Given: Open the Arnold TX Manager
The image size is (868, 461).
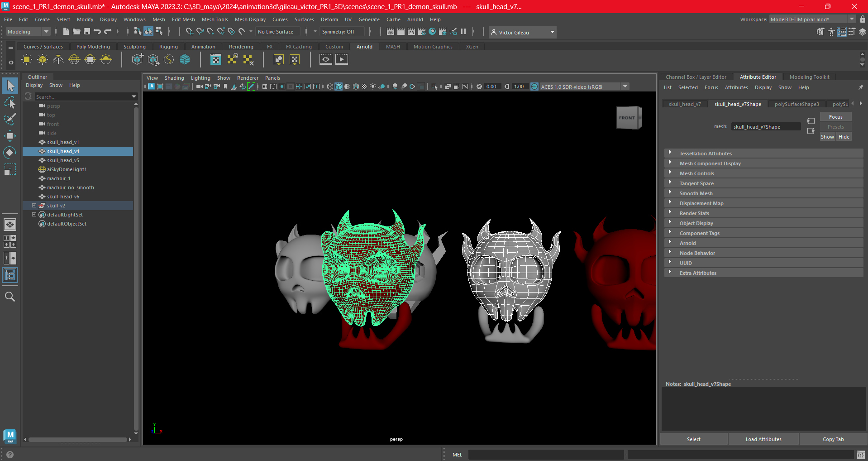Looking at the screenshot, I should tap(216, 59).
